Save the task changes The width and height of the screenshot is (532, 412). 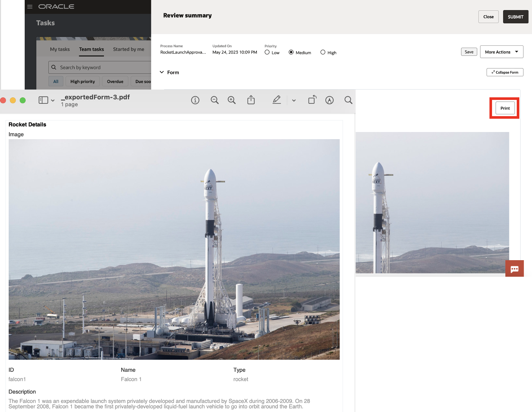point(469,52)
